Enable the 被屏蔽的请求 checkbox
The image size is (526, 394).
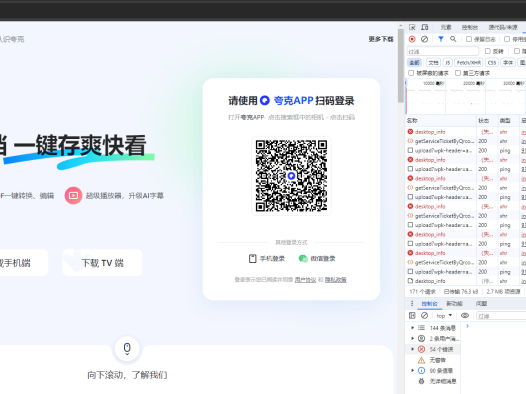pyautogui.click(x=411, y=73)
